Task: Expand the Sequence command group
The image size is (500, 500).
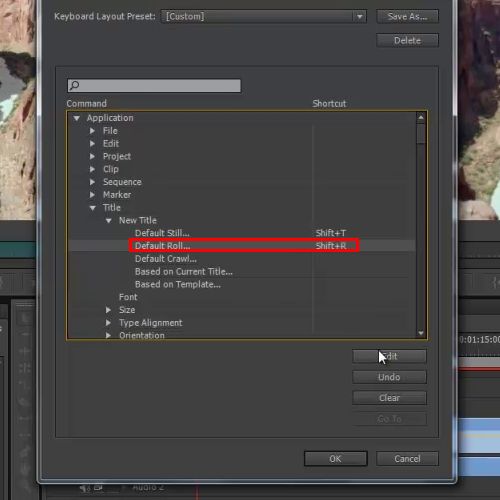Action: point(92,182)
